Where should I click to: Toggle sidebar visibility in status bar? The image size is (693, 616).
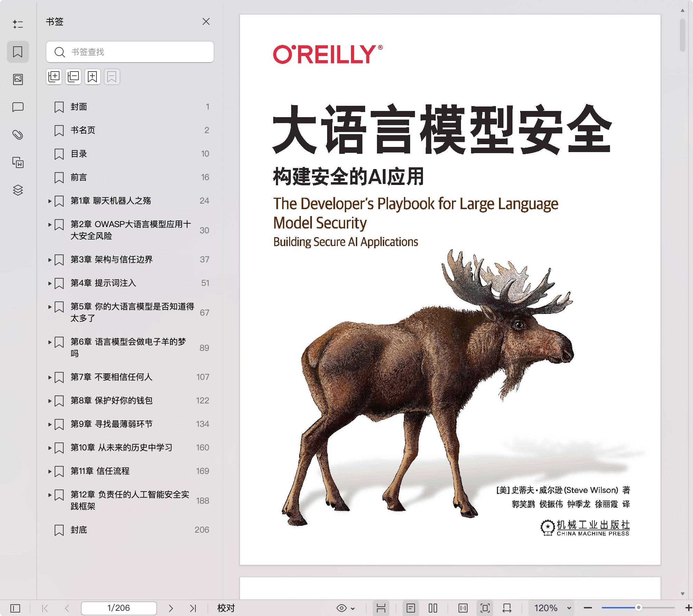15,608
